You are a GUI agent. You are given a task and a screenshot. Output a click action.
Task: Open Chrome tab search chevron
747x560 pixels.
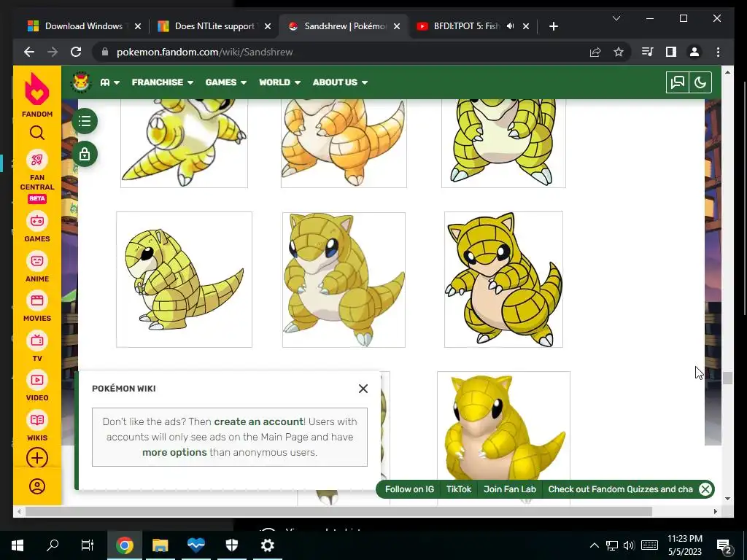616,18
